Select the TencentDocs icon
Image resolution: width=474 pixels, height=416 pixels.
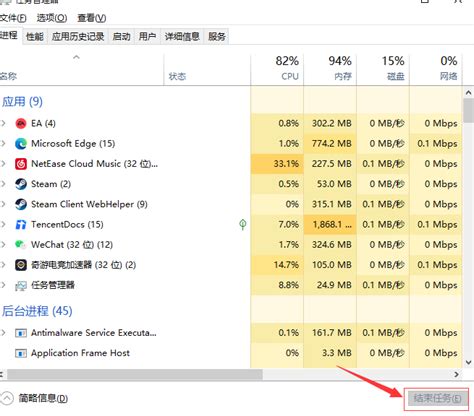[21, 225]
